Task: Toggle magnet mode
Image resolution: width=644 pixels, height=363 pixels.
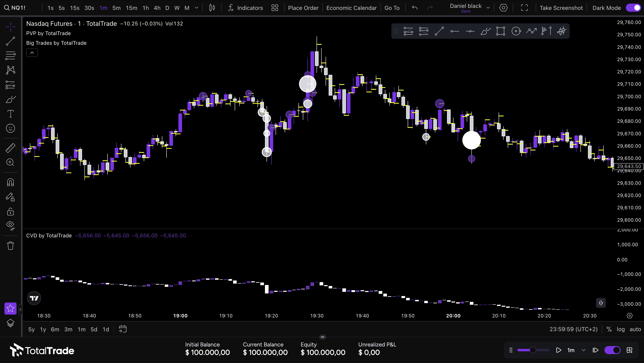Action: pyautogui.click(x=10, y=182)
